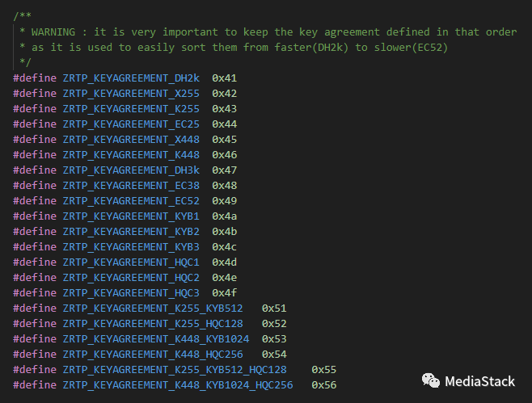The height and width of the screenshot is (403, 532).
Task: Click the ZRTP_KEYAGREEMENT_HQC1 identifier
Action: 131,262
